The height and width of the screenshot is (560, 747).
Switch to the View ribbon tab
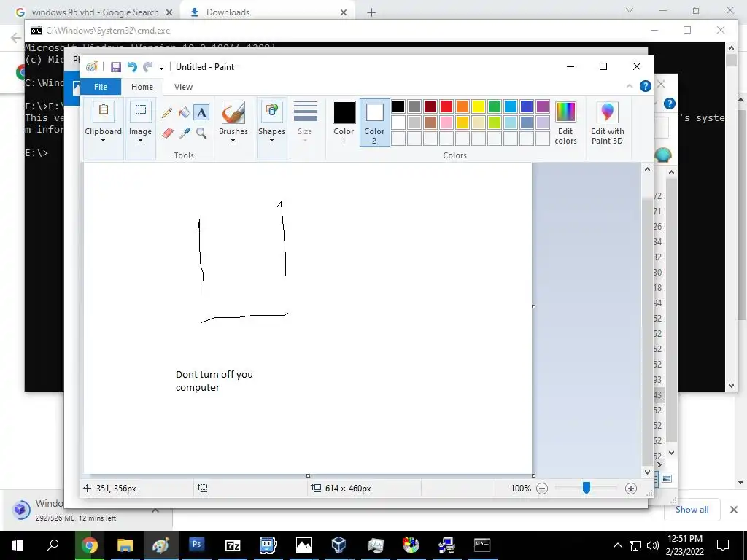[183, 87]
